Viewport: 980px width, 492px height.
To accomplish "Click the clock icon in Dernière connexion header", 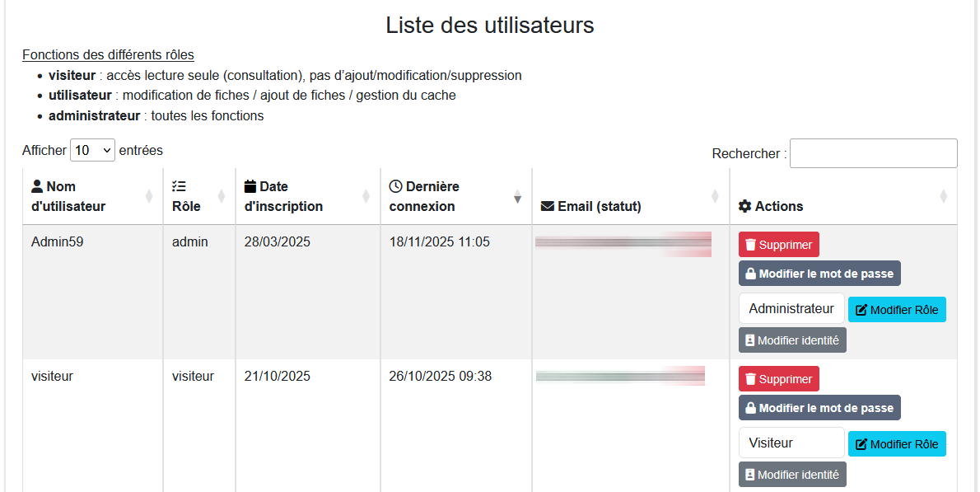I will pyautogui.click(x=394, y=186).
